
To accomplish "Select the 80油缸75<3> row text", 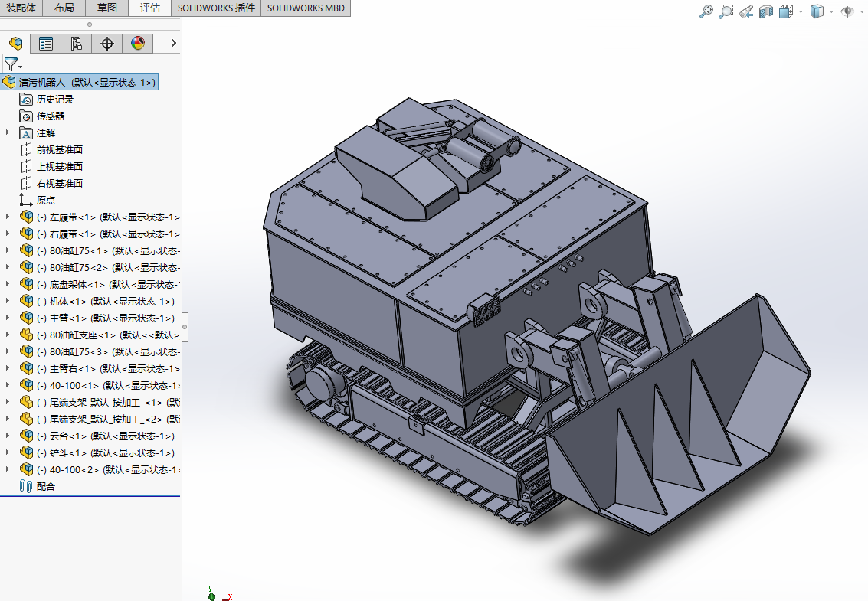I will (x=109, y=352).
